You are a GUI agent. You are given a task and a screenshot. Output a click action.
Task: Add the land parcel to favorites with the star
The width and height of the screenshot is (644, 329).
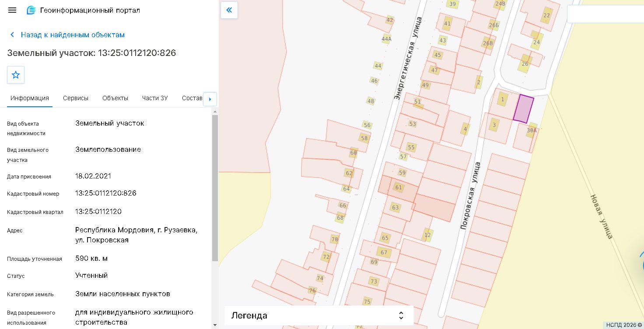point(16,75)
